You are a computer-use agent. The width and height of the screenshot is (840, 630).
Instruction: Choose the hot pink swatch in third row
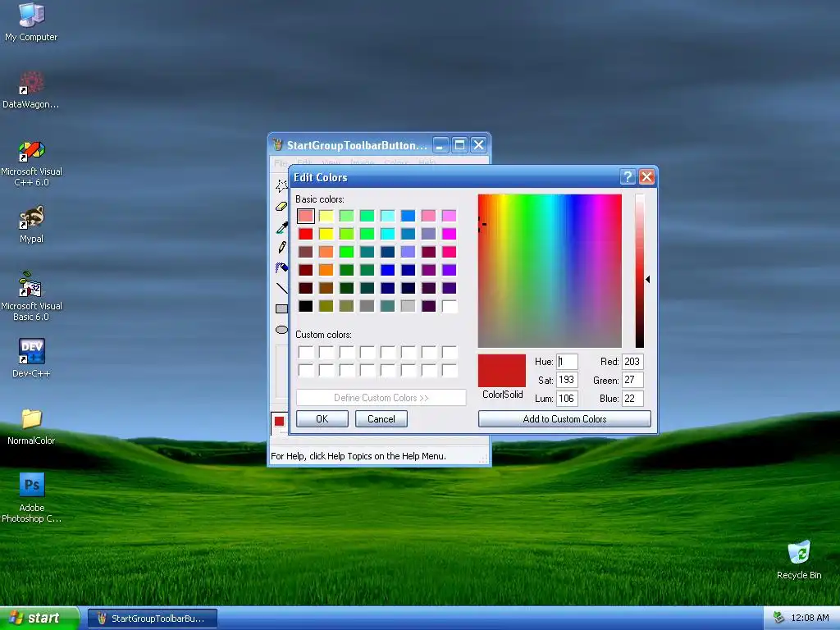[x=450, y=252]
